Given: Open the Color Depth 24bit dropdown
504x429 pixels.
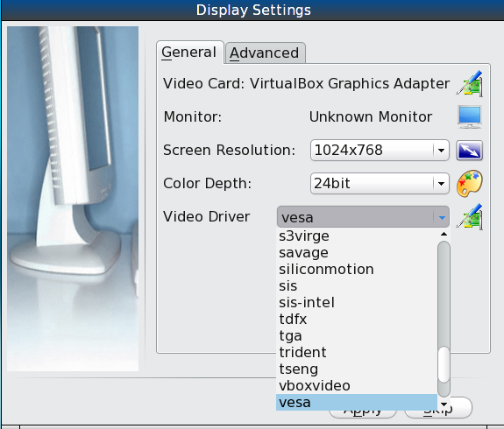Looking at the screenshot, I should (x=380, y=183).
